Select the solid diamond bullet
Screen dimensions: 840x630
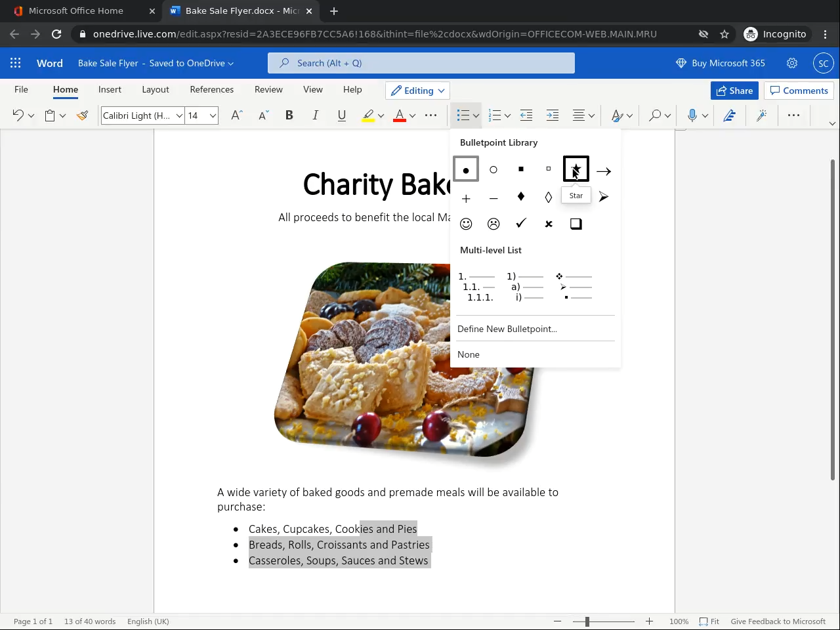tap(521, 197)
